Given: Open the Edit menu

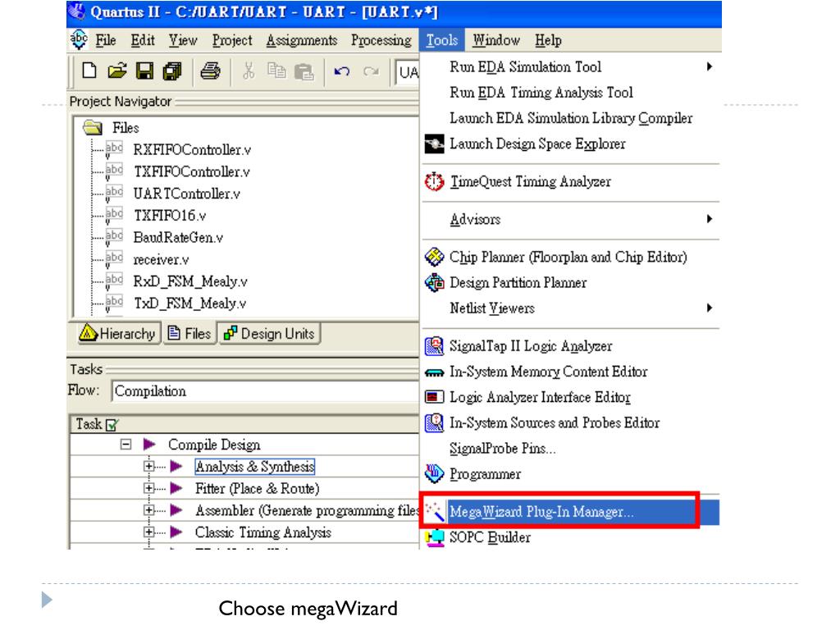Looking at the screenshot, I should pyautogui.click(x=143, y=40).
